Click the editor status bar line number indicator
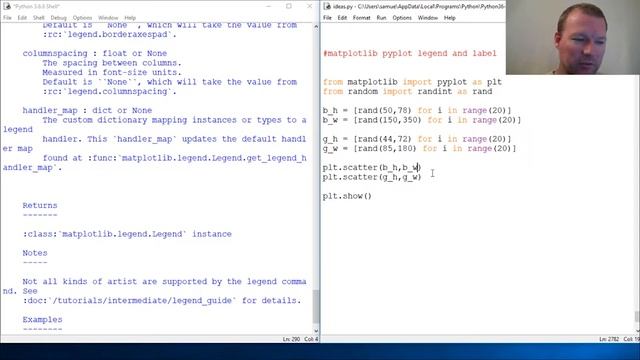This screenshot has height=360, width=640. tap(609, 339)
